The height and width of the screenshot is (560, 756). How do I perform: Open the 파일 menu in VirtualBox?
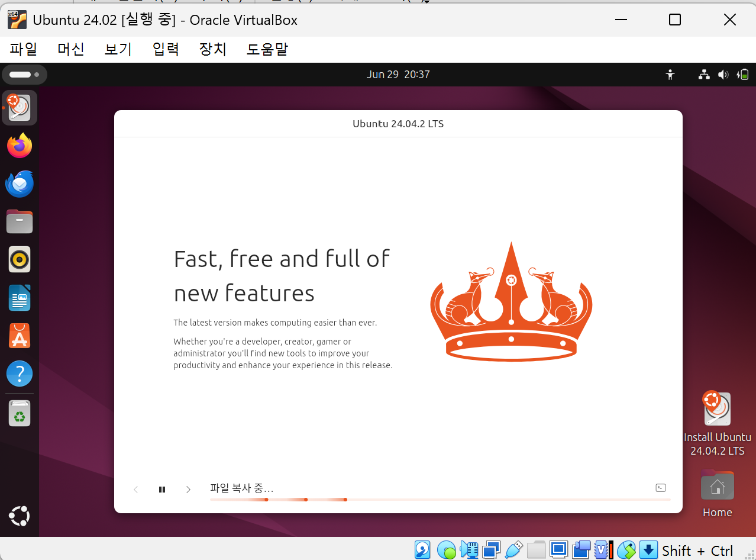coord(24,49)
